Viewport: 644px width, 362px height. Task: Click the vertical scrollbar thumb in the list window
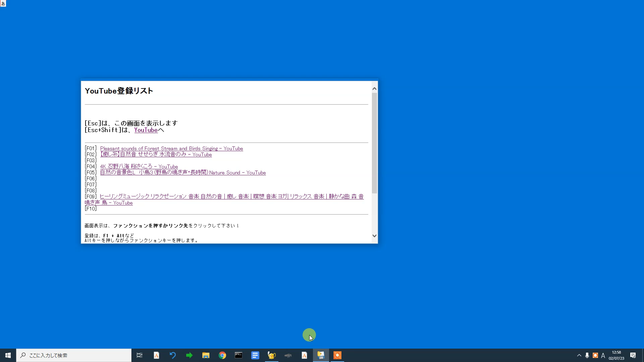(374, 143)
